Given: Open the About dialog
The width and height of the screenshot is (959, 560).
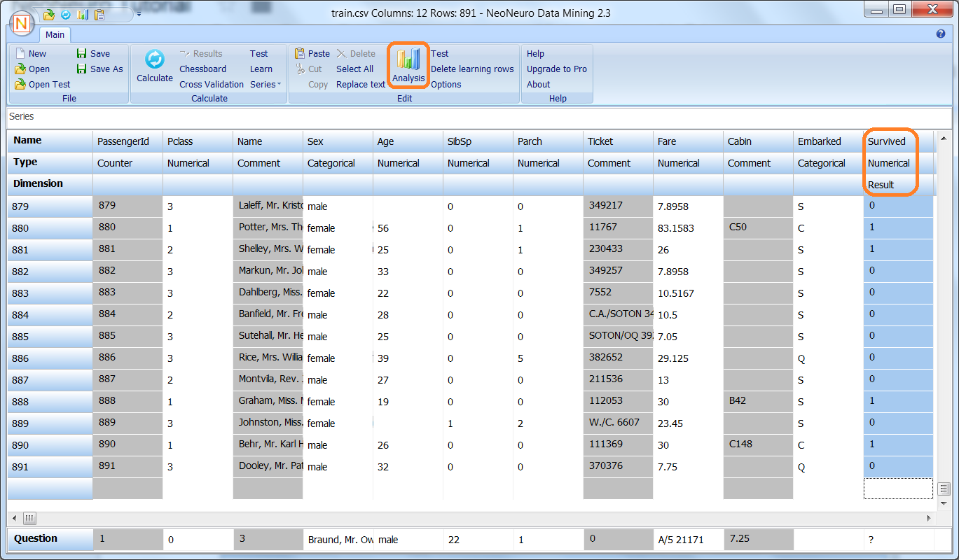Looking at the screenshot, I should click(x=539, y=84).
